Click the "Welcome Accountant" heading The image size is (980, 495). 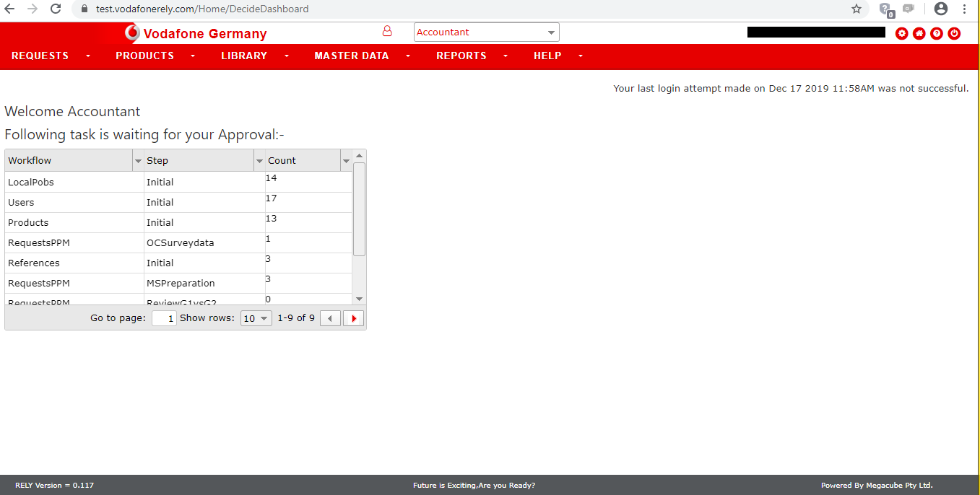tap(72, 112)
